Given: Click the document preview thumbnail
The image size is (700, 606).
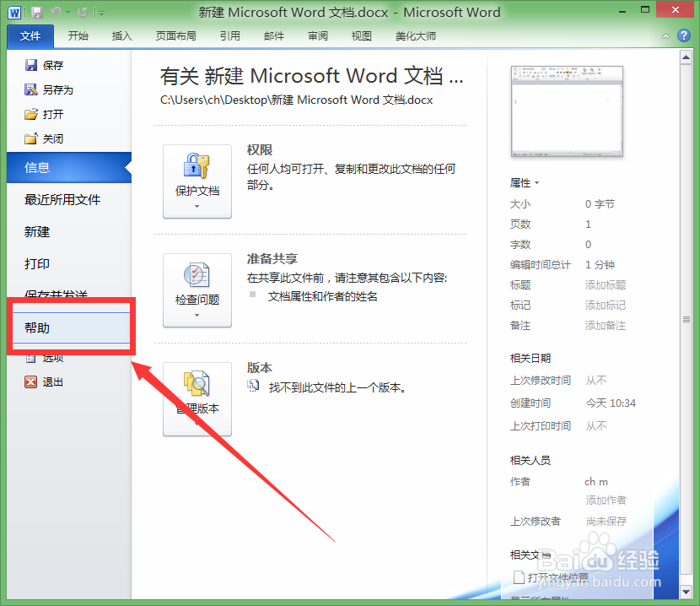Looking at the screenshot, I should pos(567,111).
